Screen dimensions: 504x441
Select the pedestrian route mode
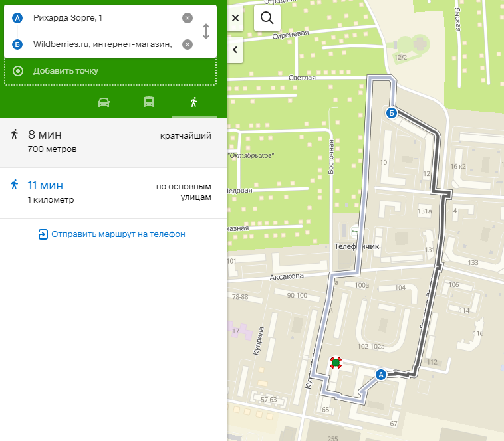pos(193,102)
